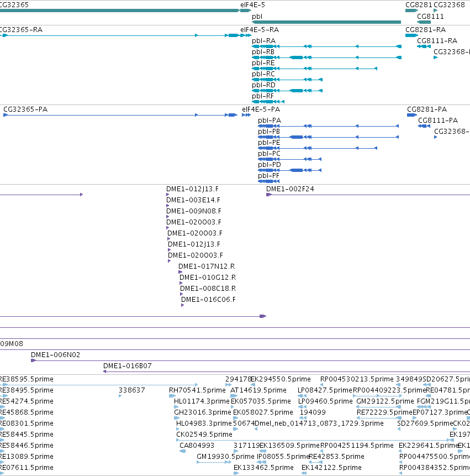Click the eIF4E-5 gene label
The width and height of the screenshot is (470, 476).
(x=252, y=5)
